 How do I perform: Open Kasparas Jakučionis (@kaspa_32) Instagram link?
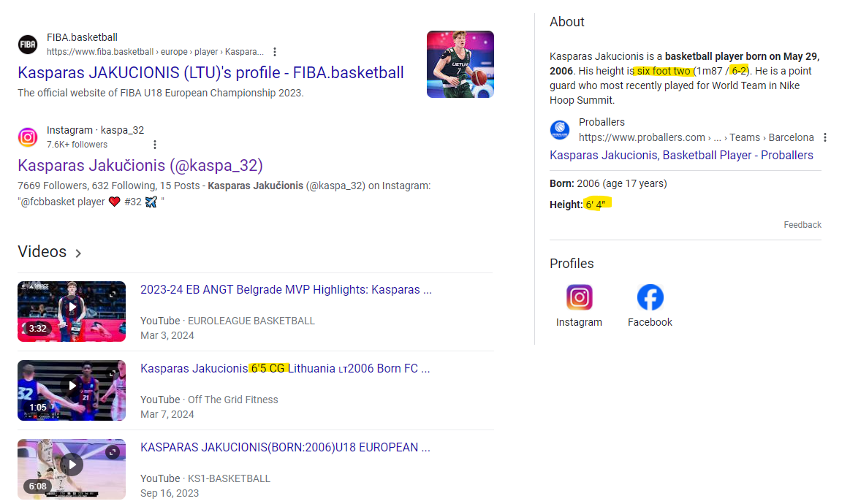[140, 165]
